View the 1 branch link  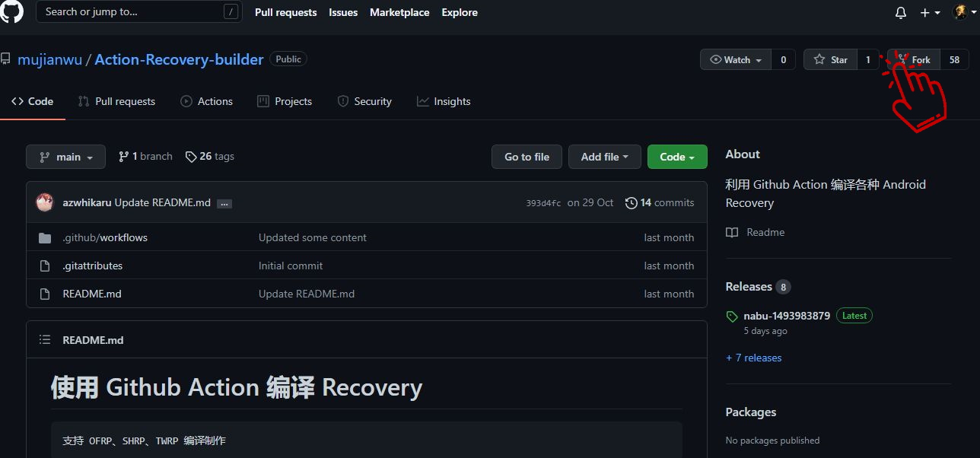[x=145, y=156]
